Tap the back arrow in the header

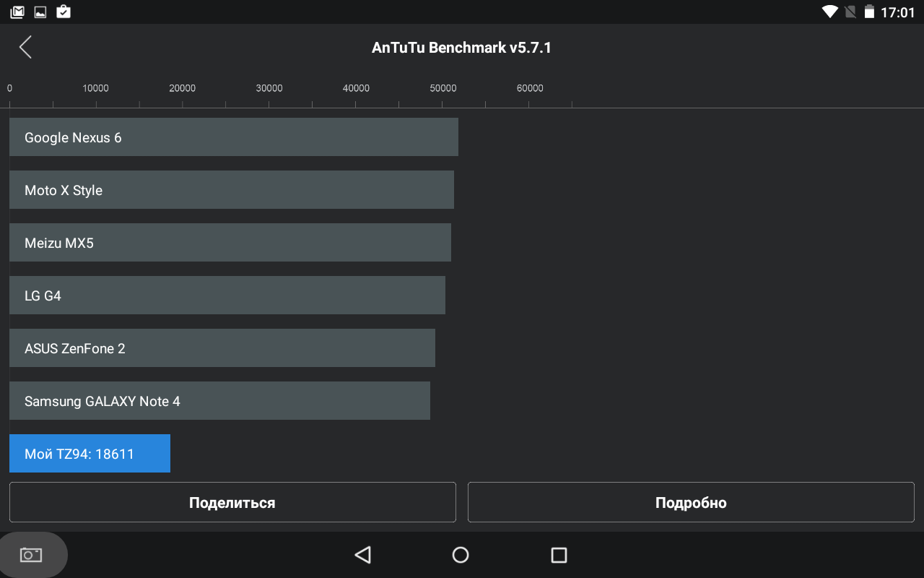pos(25,48)
